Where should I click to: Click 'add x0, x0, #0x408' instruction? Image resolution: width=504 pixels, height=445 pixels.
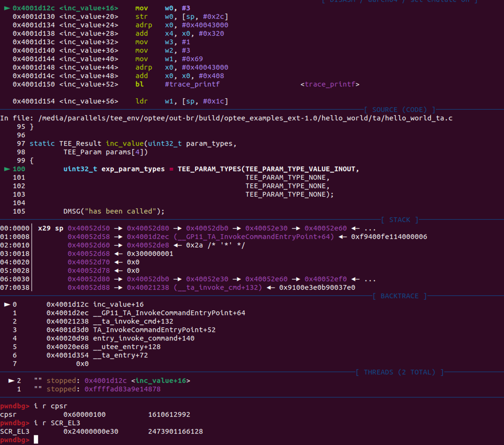point(180,76)
